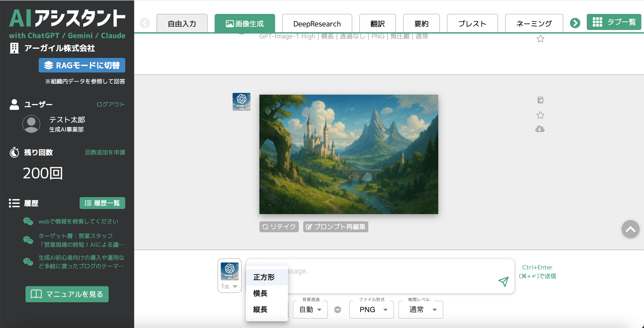Image resolution: width=644 pixels, height=328 pixels.
Task: Copy image using the clipboard icon
Action: (540, 100)
